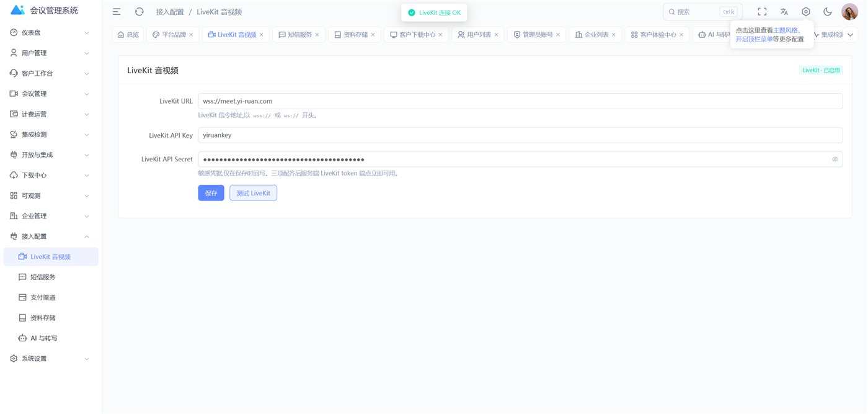868x414 pixels.
Task: Open the language translation switcher icon
Action: [784, 12]
